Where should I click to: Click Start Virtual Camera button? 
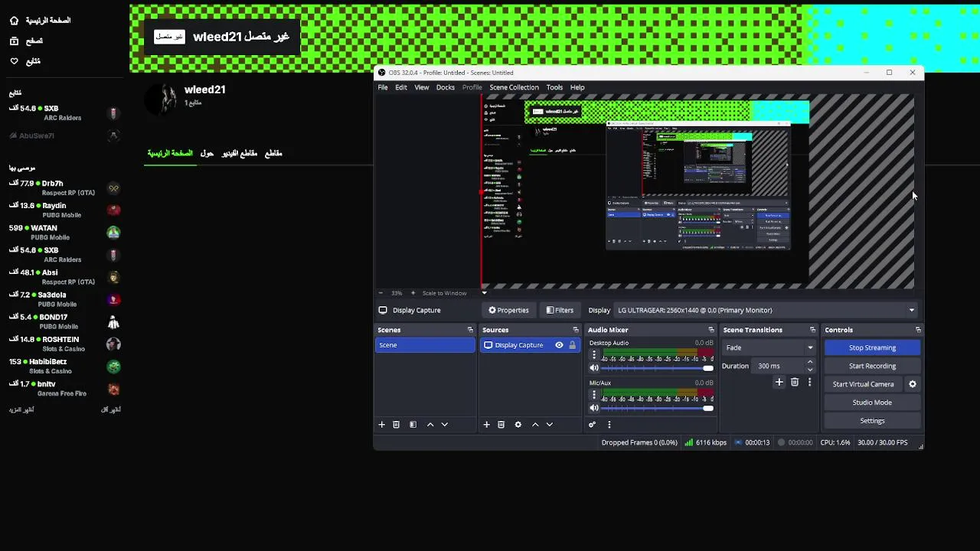(x=863, y=384)
